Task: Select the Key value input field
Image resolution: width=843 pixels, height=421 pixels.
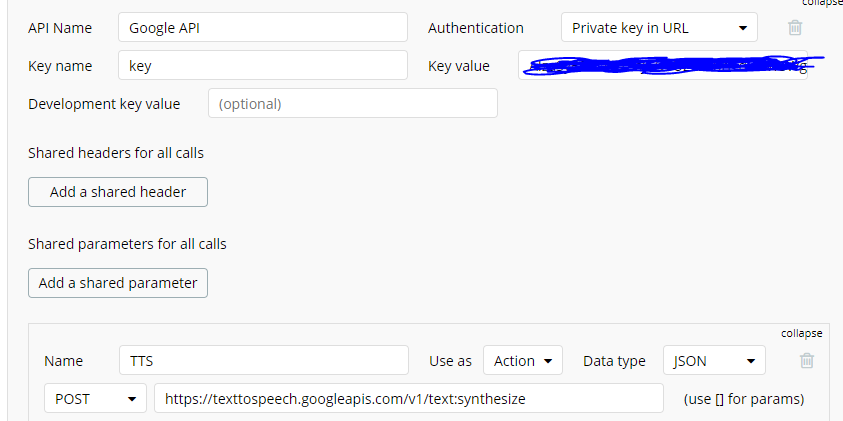Action: [x=662, y=66]
